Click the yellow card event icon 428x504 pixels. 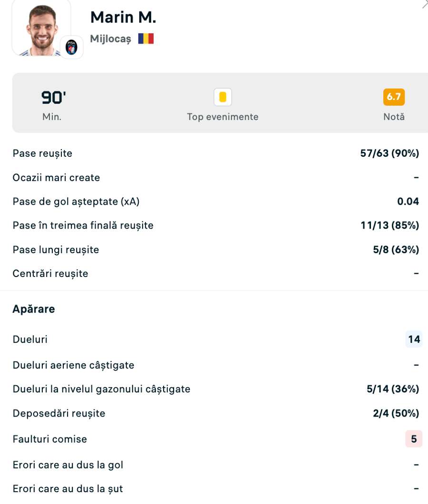coord(223,97)
